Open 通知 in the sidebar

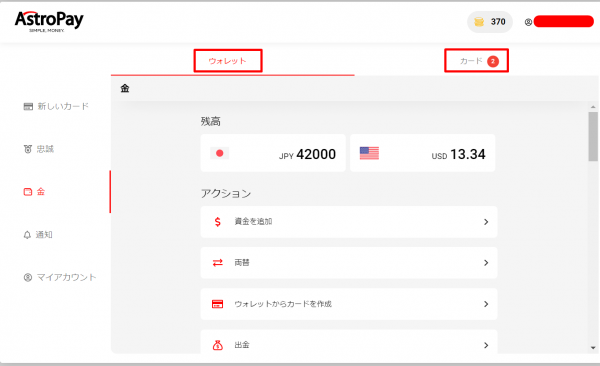point(38,234)
